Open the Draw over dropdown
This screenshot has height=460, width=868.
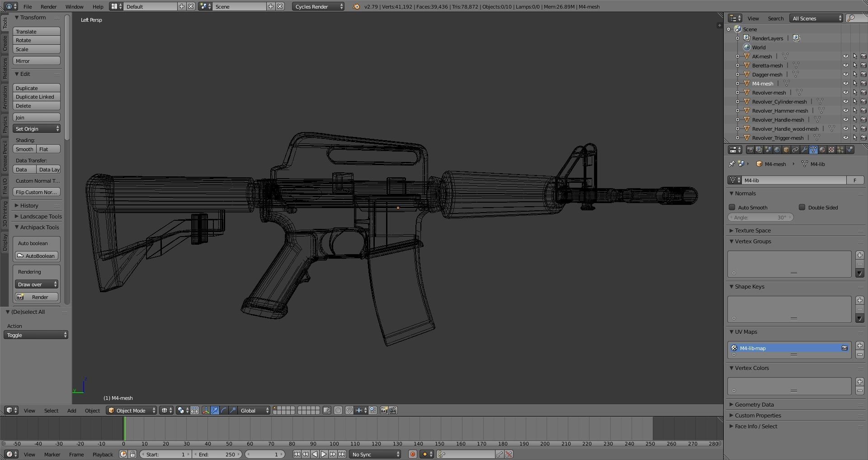point(37,284)
